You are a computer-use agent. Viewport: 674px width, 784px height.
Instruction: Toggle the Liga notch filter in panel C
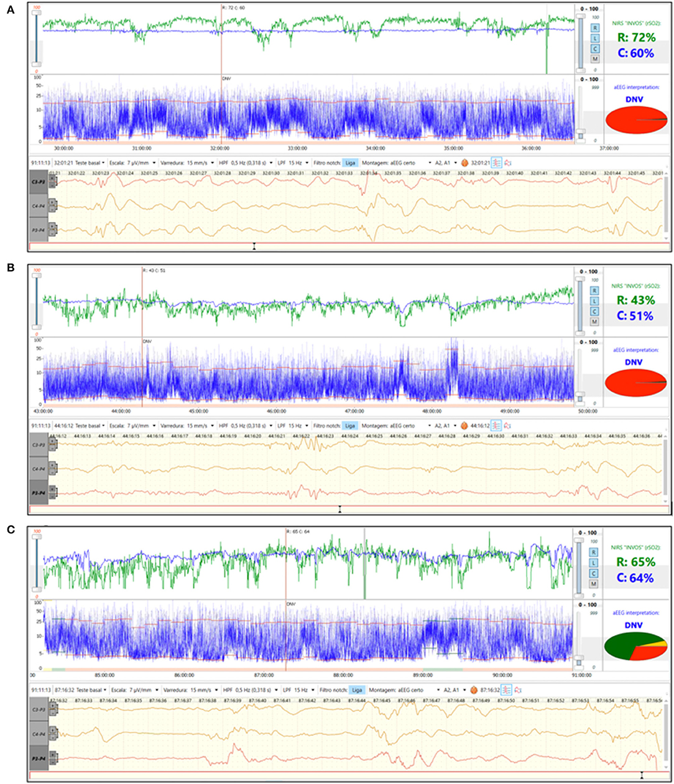pos(357,689)
